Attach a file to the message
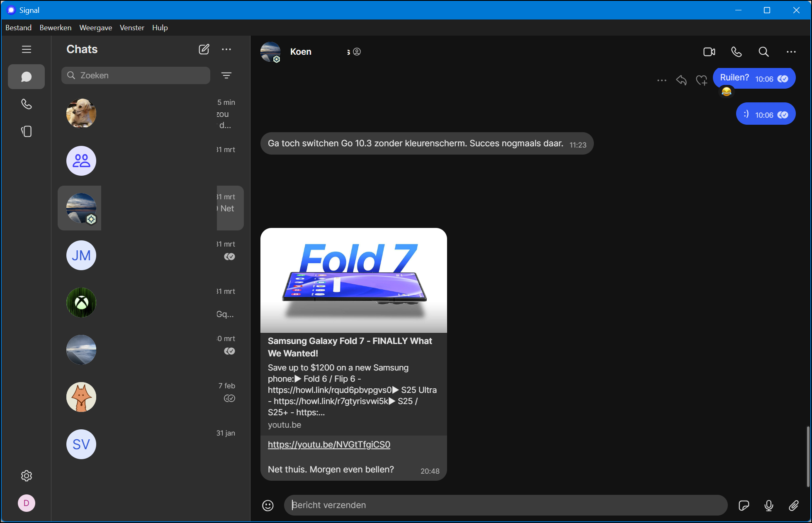The height and width of the screenshot is (523, 812). pyautogui.click(x=793, y=505)
